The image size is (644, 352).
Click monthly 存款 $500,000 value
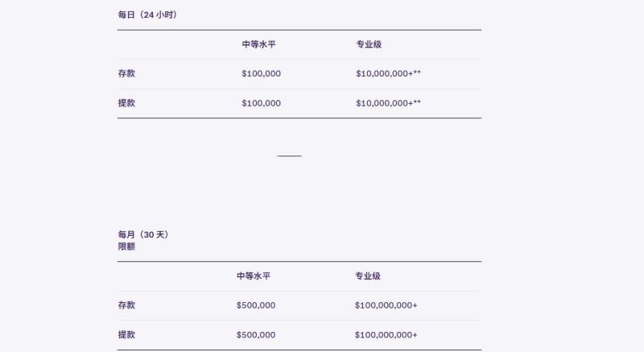(256, 305)
